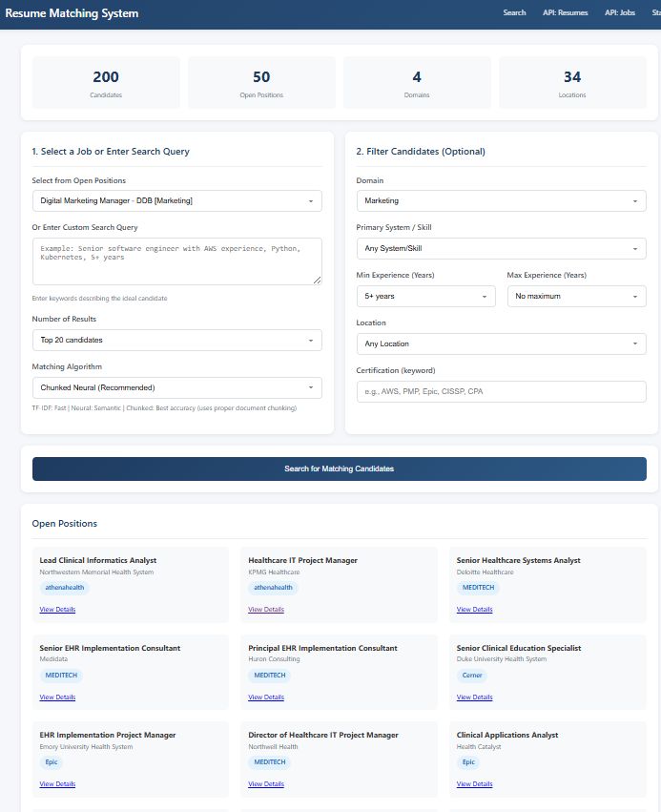Image resolution: width=661 pixels, height=812 pixels.
Task: Open the Domain filter dropdown
Action: pyautogui.click(x=501, y=201)
